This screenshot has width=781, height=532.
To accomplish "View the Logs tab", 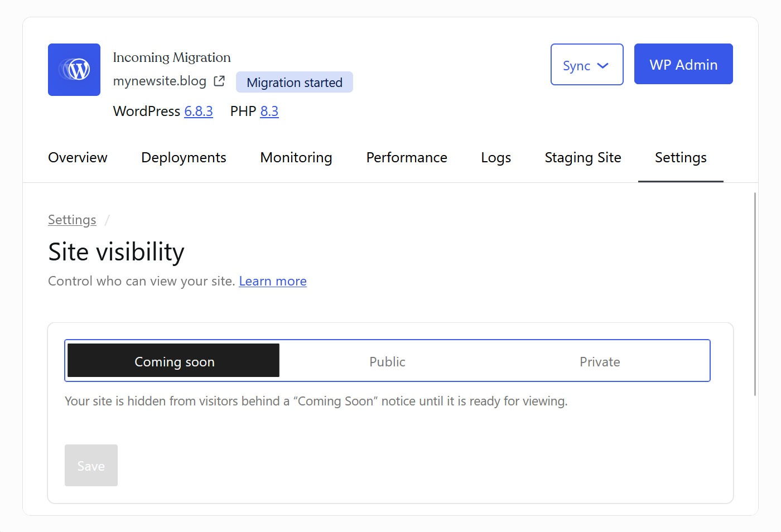I will [x=495, y=158].
